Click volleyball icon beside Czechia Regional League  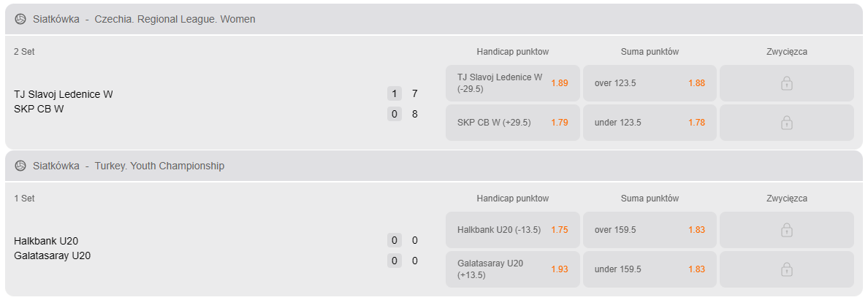(20, 20)
